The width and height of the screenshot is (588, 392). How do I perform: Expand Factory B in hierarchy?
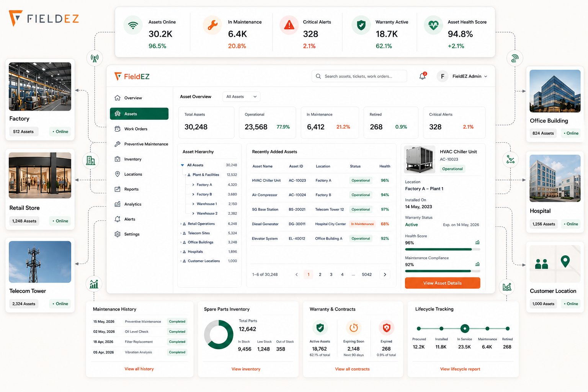click(x=193, y=194)
